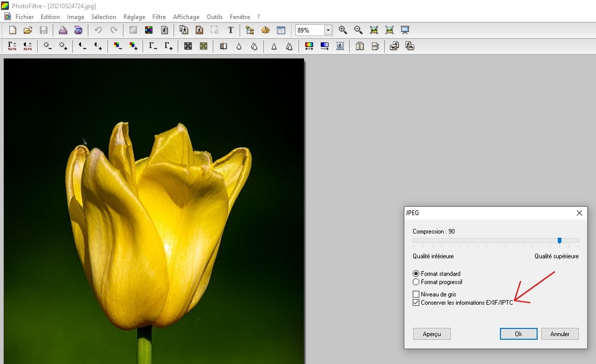596x364 pixels.
Task: Click the New document icon
Action: click(x=12, y=30)
